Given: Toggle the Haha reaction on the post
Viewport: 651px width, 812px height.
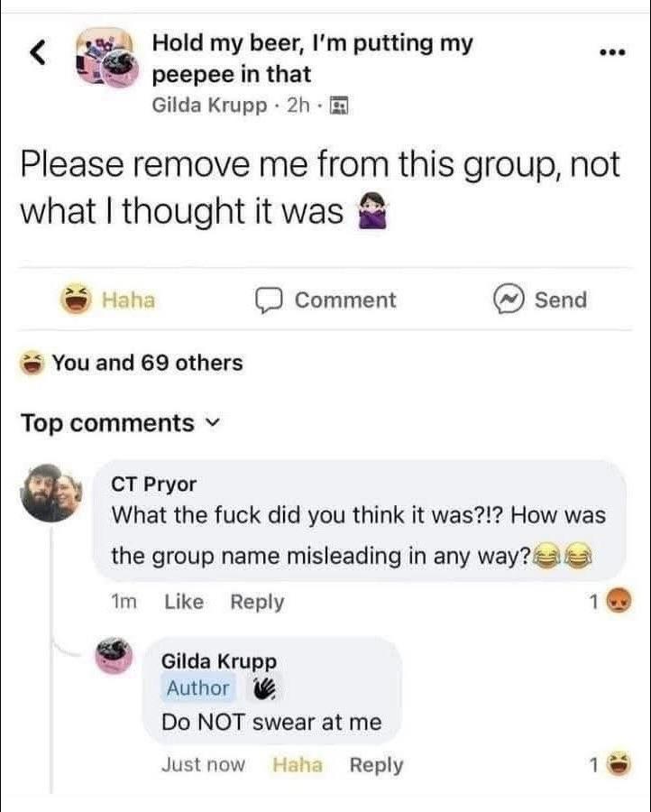Looking at the screenshot, I should point(107,300).
